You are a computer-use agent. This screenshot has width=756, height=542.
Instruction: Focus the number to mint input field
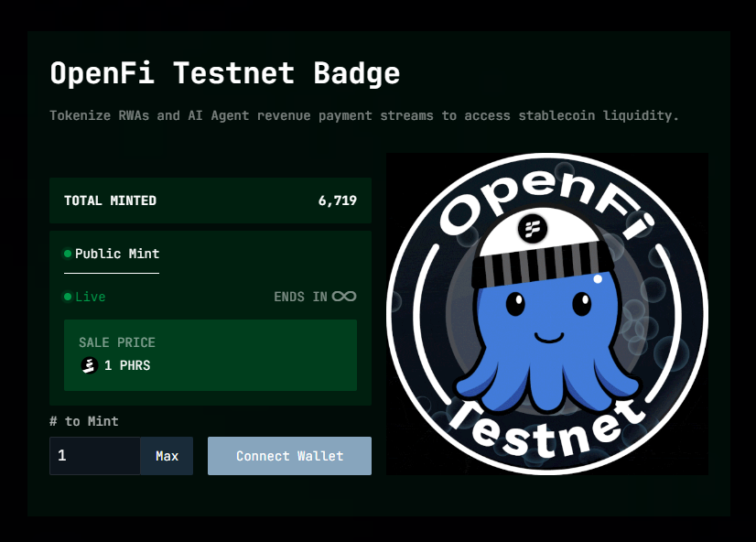tap(95, 456)
